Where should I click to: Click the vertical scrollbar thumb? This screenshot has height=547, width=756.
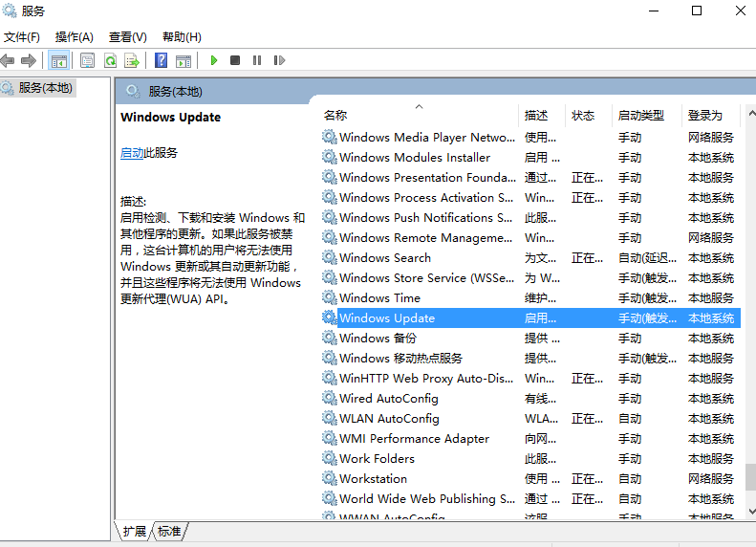(x=751, y=477)
